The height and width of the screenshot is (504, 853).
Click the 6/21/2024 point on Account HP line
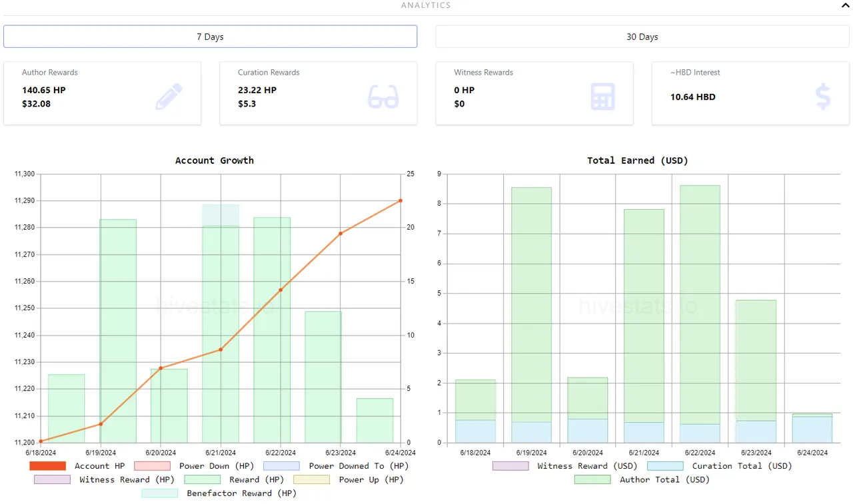pos(221,350)
